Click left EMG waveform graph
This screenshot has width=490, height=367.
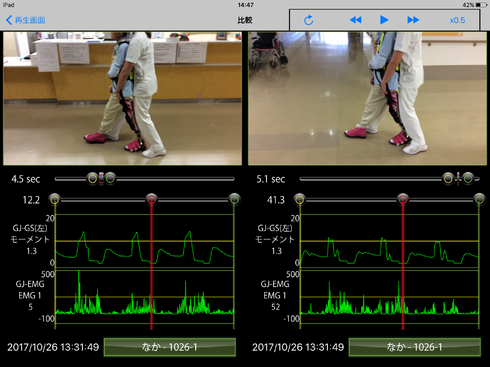pos(145,297)
